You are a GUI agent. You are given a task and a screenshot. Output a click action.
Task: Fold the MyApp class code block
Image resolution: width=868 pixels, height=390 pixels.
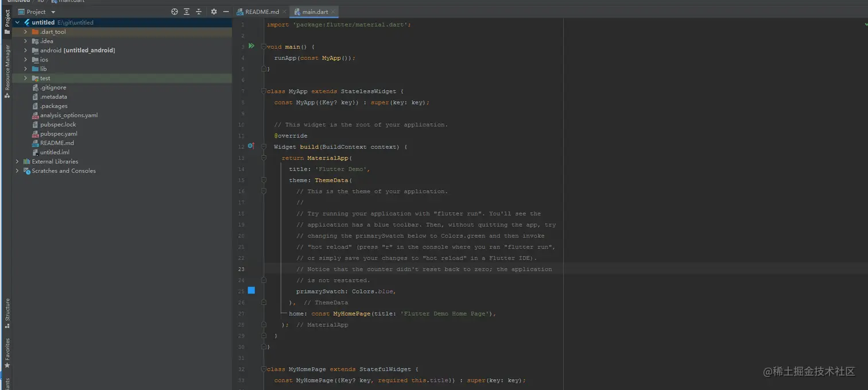pos(263,91)
